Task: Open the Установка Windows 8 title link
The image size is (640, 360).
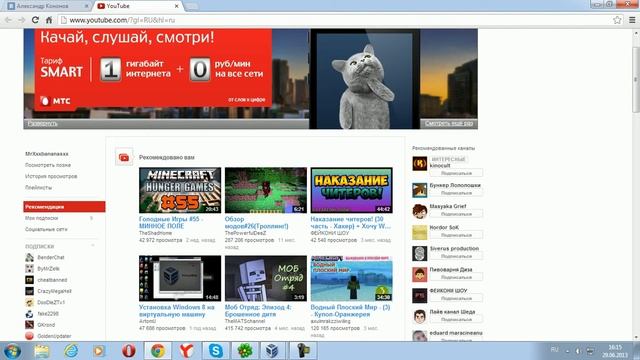Action: click(x=177, y=311)
